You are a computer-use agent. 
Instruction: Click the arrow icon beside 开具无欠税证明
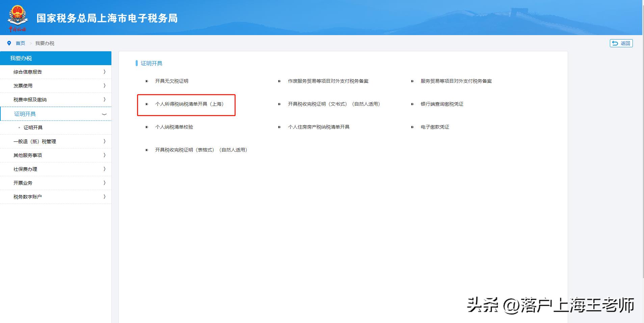[147, 81]
